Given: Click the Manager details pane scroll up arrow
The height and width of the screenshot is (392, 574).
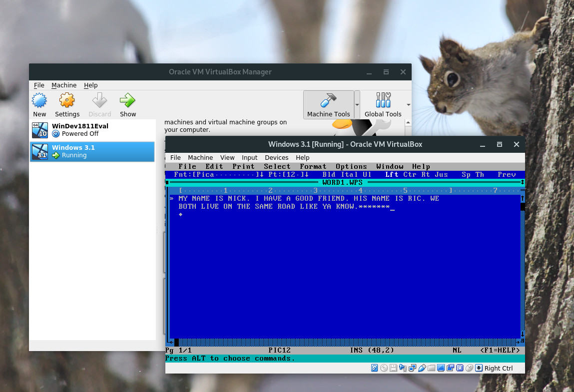Looking at the screenshot, I should pos(408,123).
